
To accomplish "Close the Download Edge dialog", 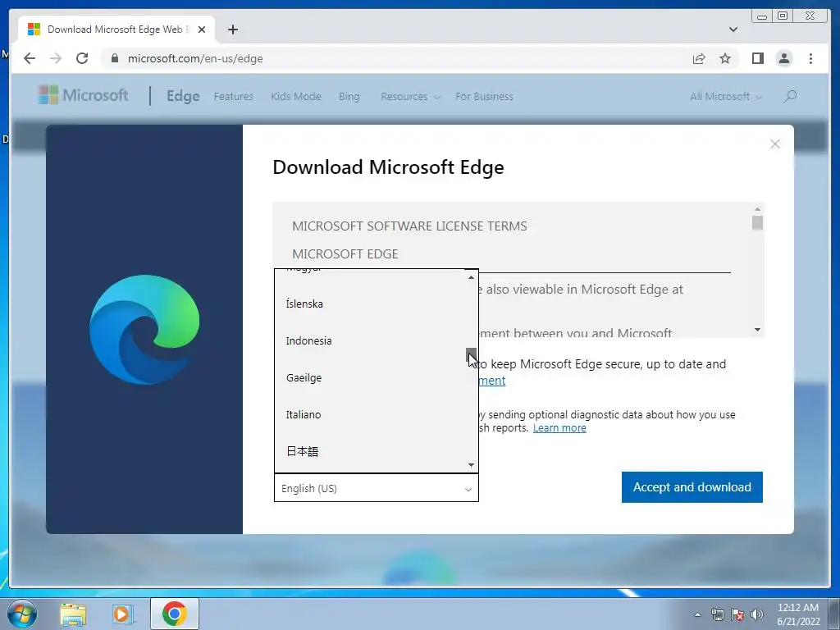I will [x=774, y=144].
